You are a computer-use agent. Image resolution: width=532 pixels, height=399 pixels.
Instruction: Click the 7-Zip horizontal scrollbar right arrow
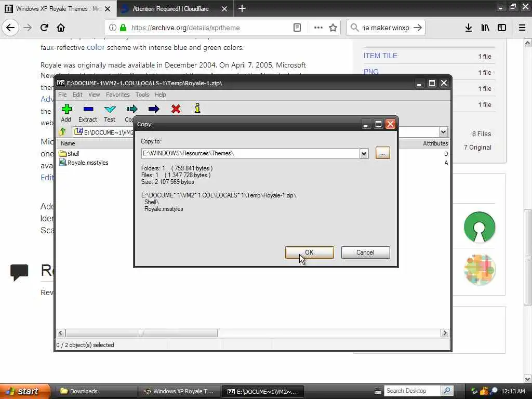445,333
